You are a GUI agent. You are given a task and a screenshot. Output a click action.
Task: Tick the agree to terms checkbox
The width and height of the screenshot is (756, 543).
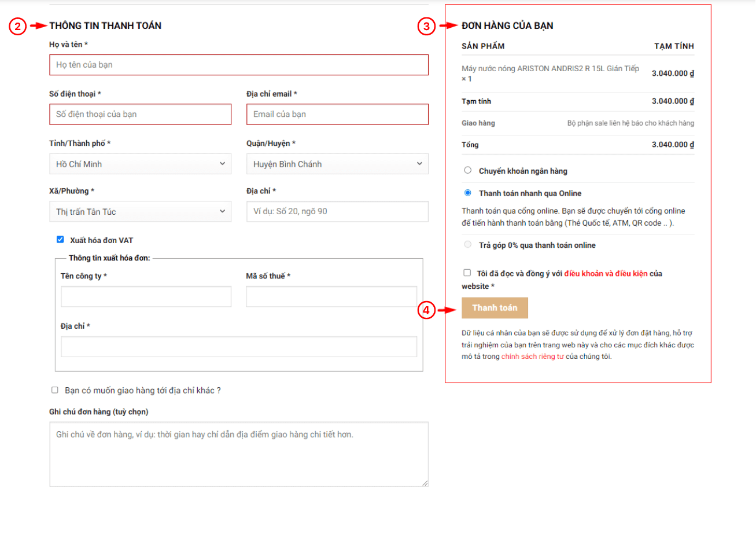pos(467,273)
